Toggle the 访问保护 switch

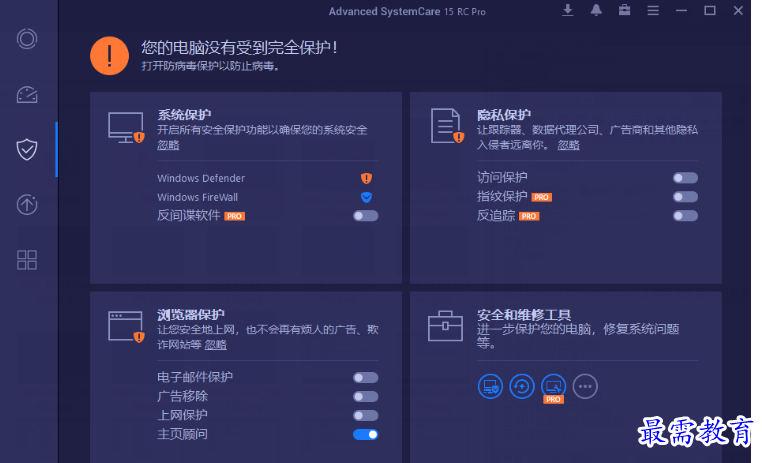tap(685, 178)
